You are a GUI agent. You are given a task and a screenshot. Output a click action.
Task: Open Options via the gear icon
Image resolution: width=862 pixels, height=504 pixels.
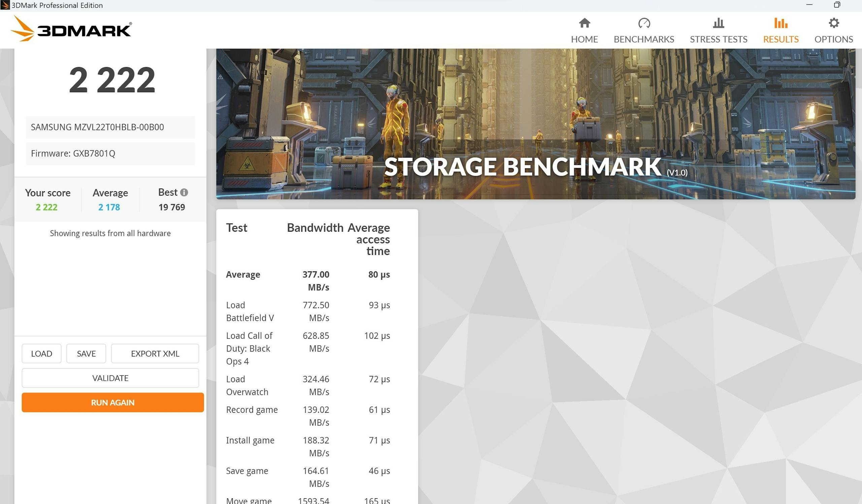[x=834, y=23]
